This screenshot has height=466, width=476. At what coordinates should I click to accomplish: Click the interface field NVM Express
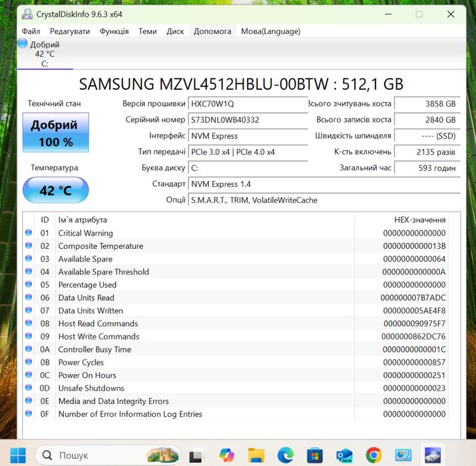tap(248, 136)
